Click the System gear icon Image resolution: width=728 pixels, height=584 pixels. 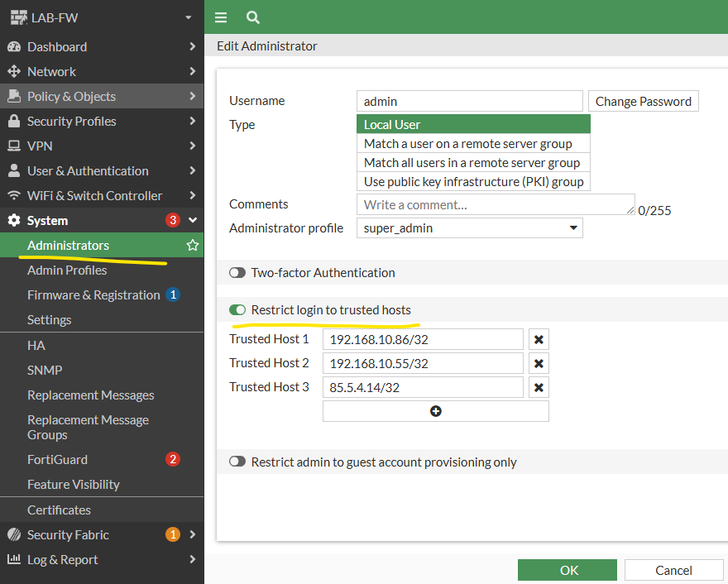point(14,221)
